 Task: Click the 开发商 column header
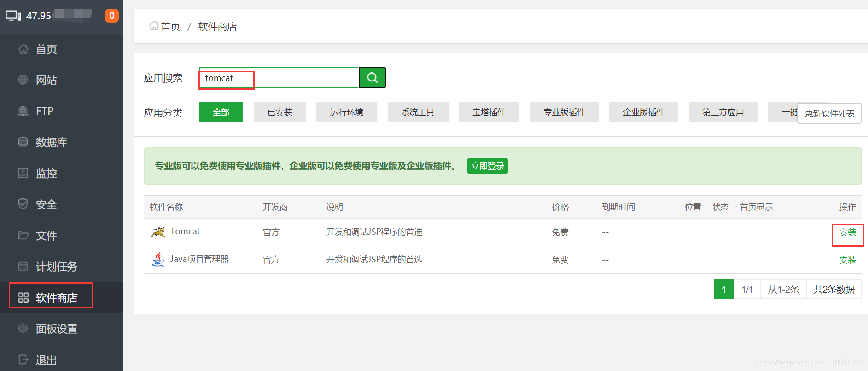275,207
